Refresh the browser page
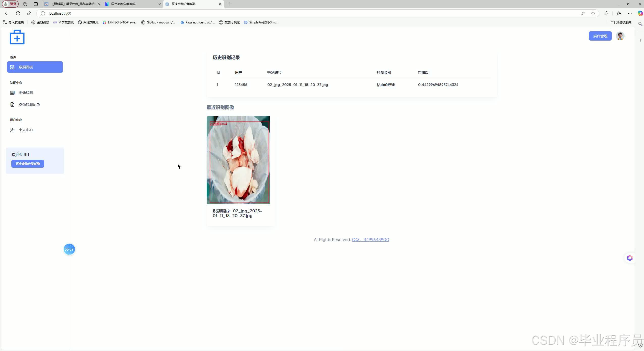The width and height of the screenshot is (644, 351). [18, 13]
